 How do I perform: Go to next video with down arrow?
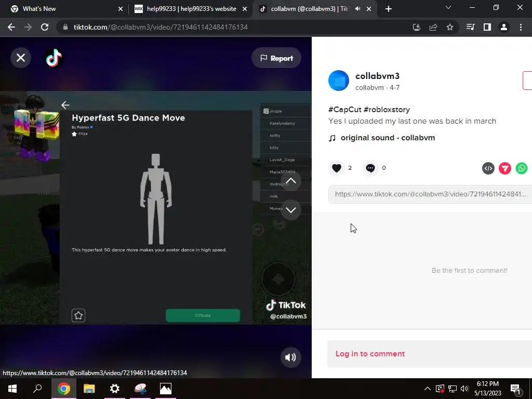pyautogui.click(x=291, y=210)
